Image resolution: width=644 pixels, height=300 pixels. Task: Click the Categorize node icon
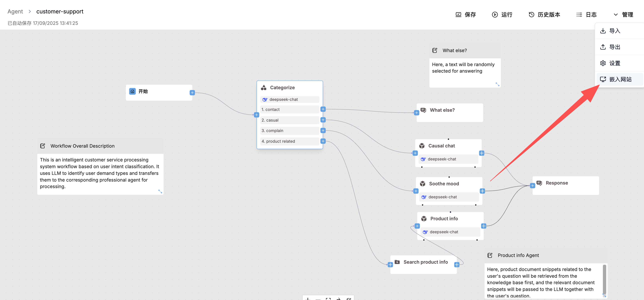coord(263,88)
